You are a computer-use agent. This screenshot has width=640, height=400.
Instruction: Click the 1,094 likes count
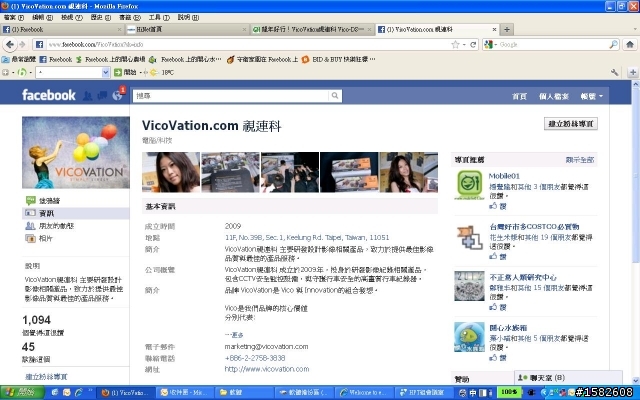(x=36, y=320)
